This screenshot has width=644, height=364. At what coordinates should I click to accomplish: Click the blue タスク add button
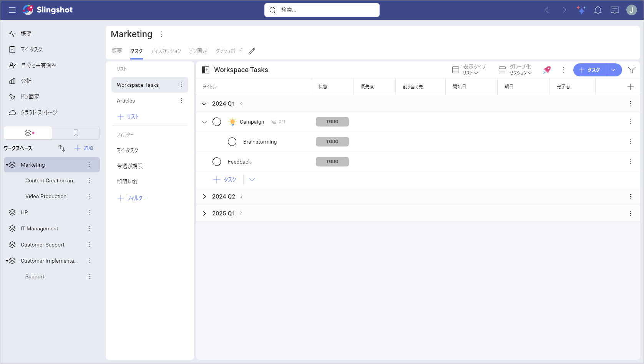click(589, 70)
